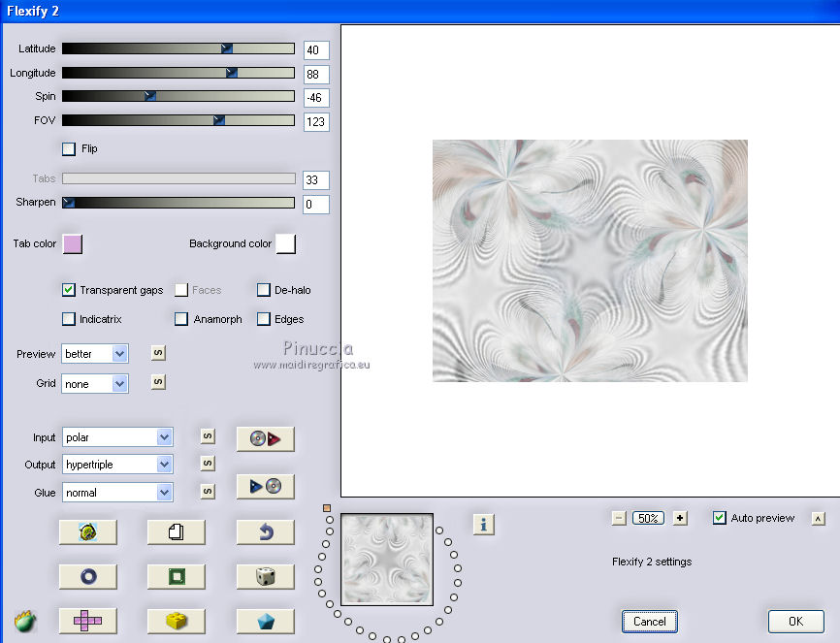The width and height of the screenshot is (840, 643).
Task: Zoom out with the minus button
Action: pos(619,518)
